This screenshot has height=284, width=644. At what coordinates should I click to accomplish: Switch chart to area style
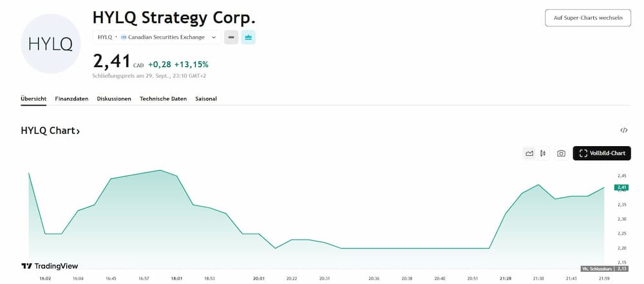tap(529, 153)
